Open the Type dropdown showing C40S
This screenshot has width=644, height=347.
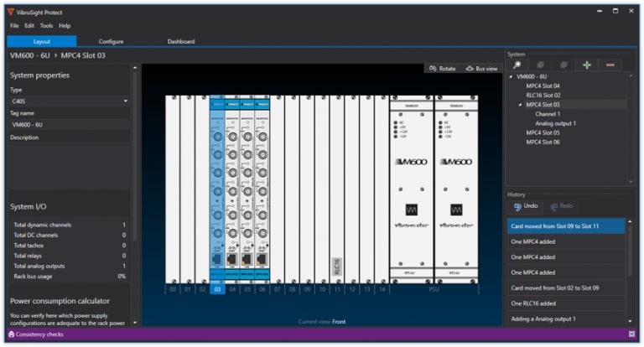tap(69, 101)
